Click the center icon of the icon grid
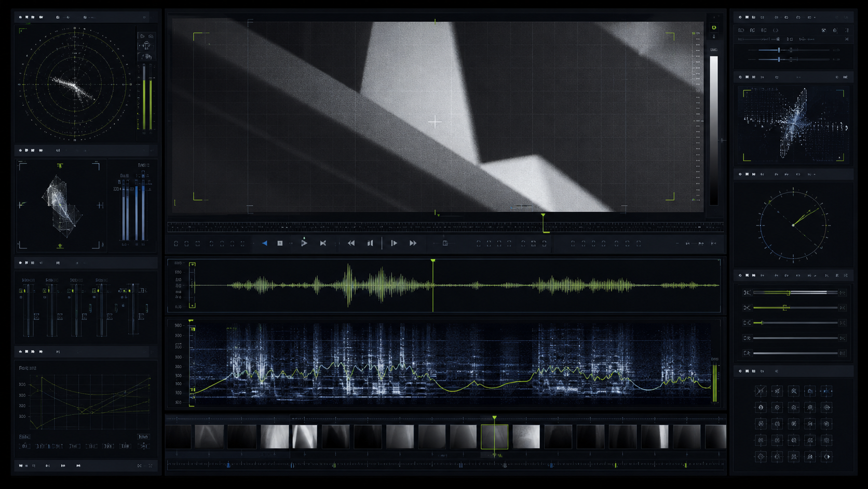The height and width of the screenshot is (489, 868). [x=794, y=424]
